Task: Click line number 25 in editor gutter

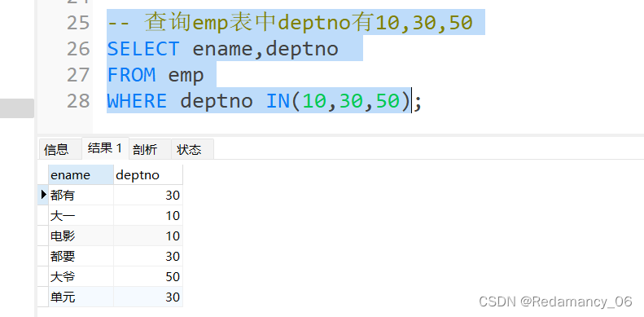Action: pyautogui.click(x=78, y=23)
